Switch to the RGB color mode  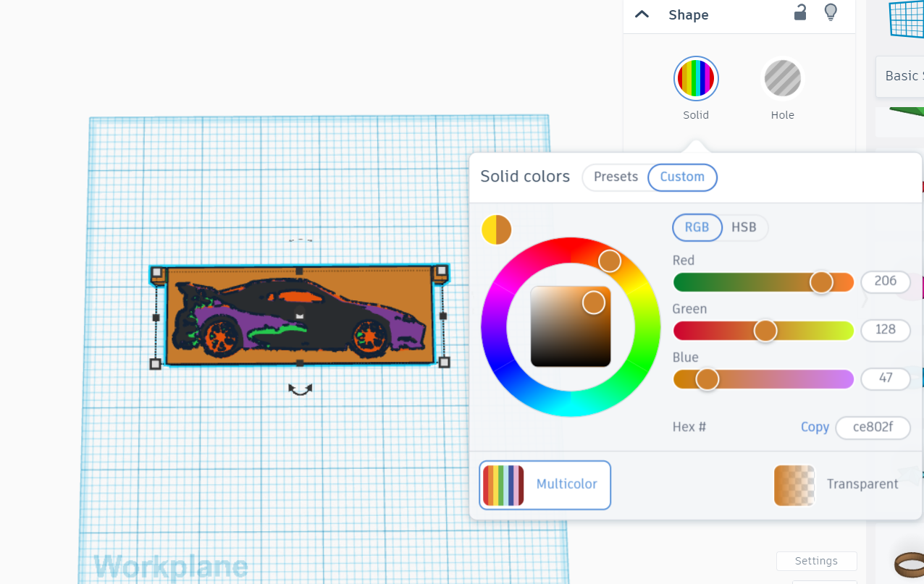(x=697, y=227)
